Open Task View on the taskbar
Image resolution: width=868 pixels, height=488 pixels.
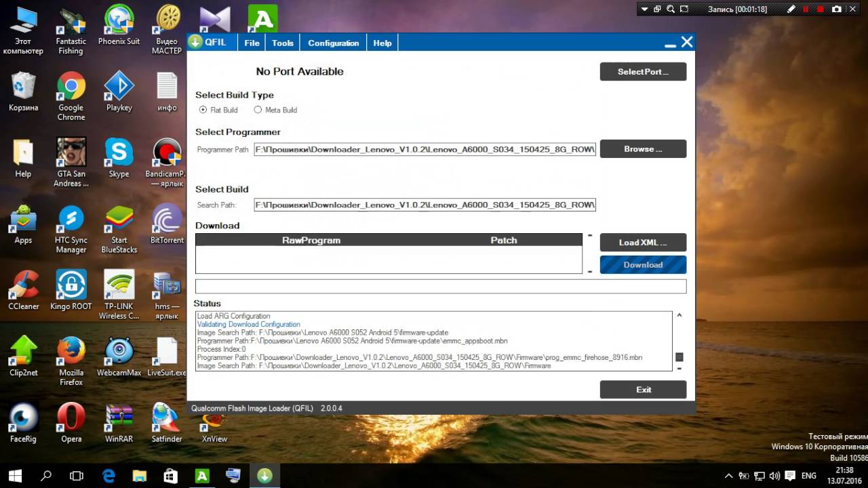(77, 476)
